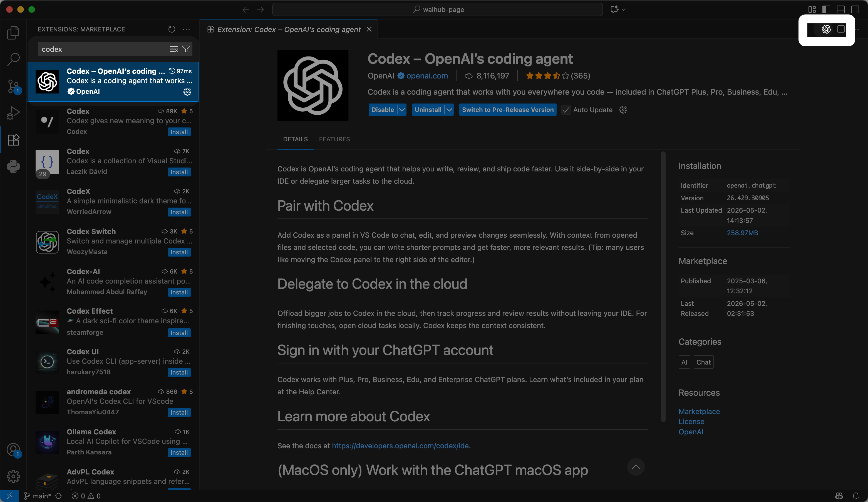This screenshot has width=868, height=502.
Task: Open the Copilot status icon in status bar
Action: point(839,496)
